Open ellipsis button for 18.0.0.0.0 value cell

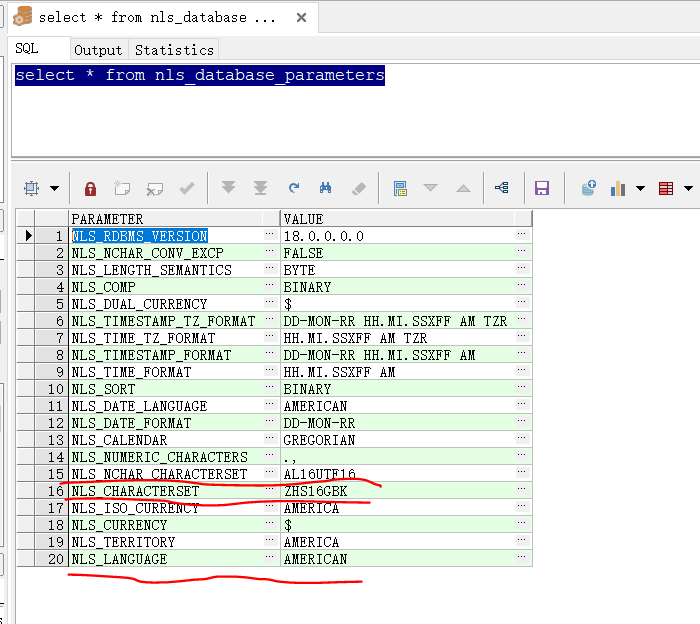(x=521, y=234)
